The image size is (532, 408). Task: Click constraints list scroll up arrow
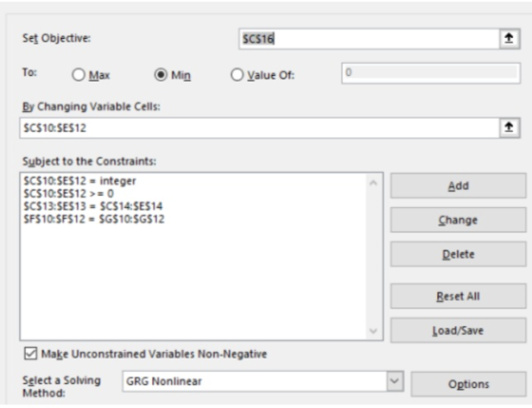373,183
